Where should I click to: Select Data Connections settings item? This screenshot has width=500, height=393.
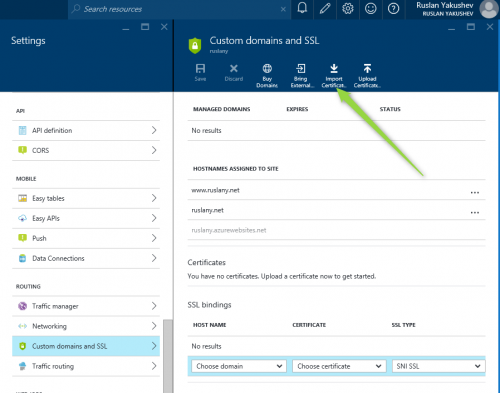pos(86,258)
